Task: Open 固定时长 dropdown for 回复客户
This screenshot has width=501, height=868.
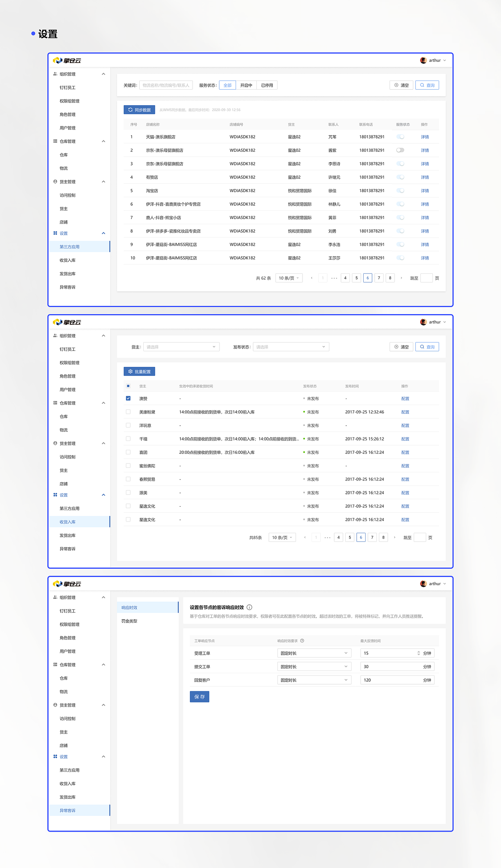Action: 314,680
